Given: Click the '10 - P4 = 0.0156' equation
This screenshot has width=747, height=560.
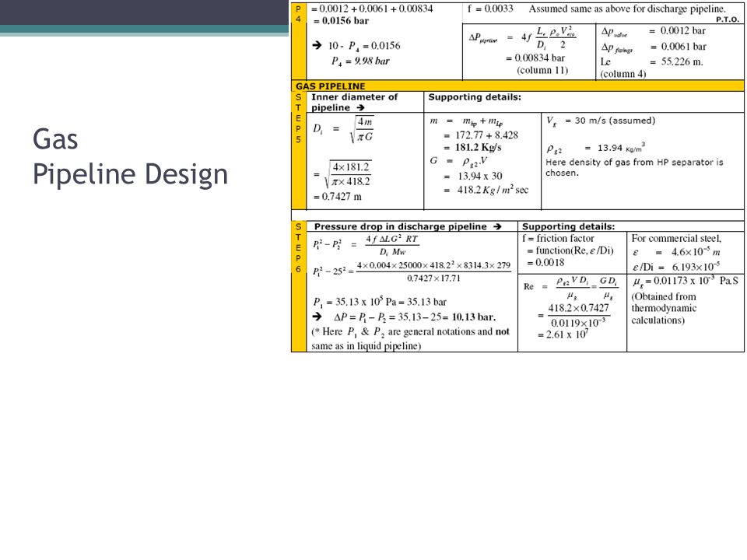Looking at the screenshot, I should click(364, 46).
